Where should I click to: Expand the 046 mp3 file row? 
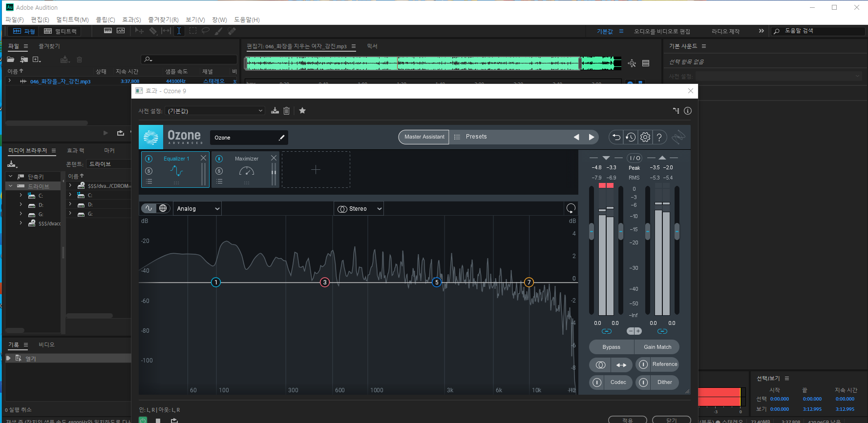(x=10, y=81)
